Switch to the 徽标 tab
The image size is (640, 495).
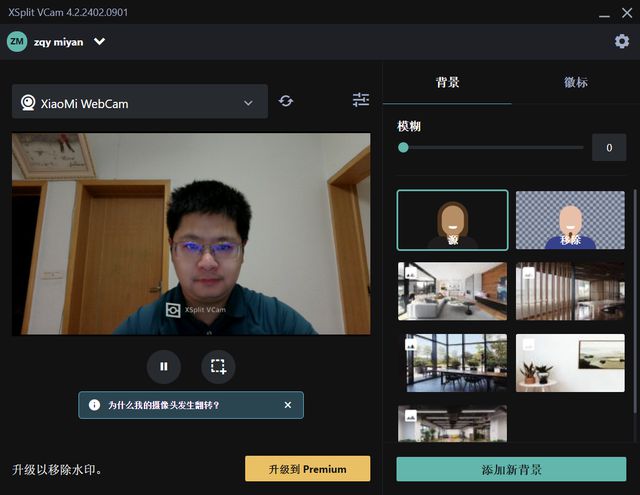point(576,82)
